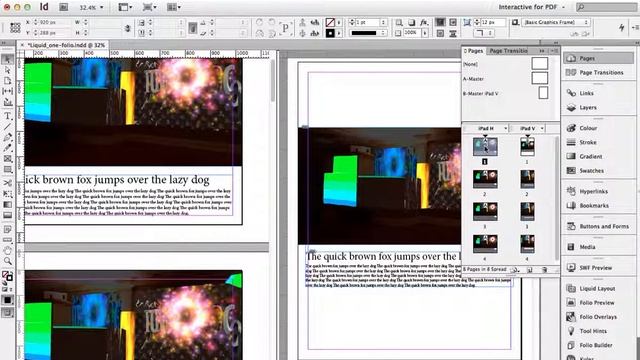Click the Adobe Help search field
Image resolution: width=640 pixels, height=360 pixels.
(x=606, y=7)
